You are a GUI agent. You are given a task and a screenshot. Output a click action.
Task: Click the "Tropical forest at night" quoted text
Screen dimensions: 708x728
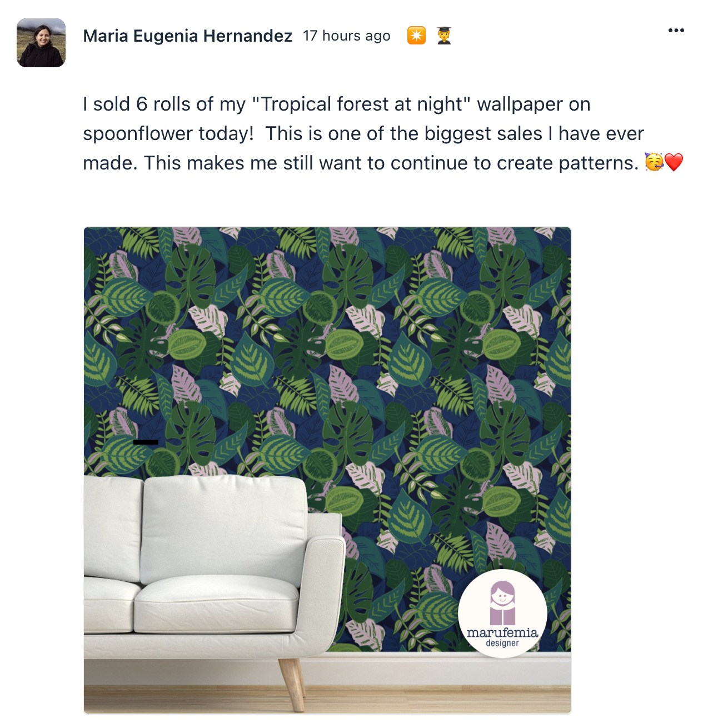[x=361, y=104]
